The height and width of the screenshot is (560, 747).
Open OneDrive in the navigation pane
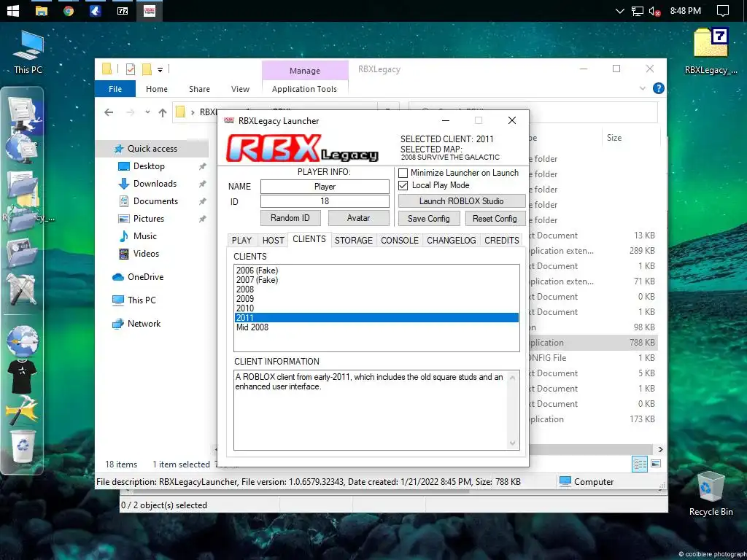pyautogui.click(x=145, y=277)
